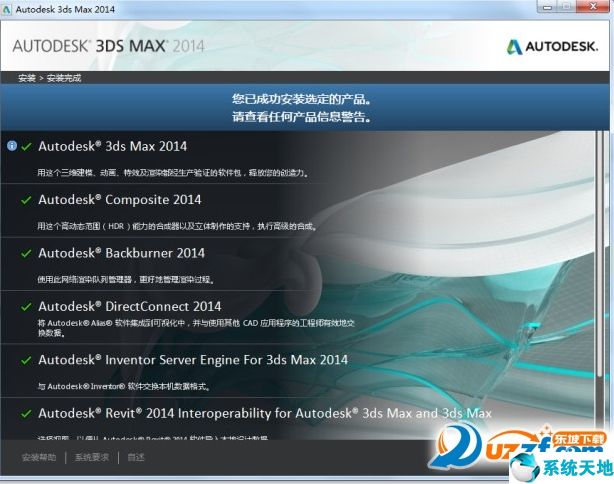
Task: Click the 安装完成 breadcrumb step
Action: pos(64,78)
